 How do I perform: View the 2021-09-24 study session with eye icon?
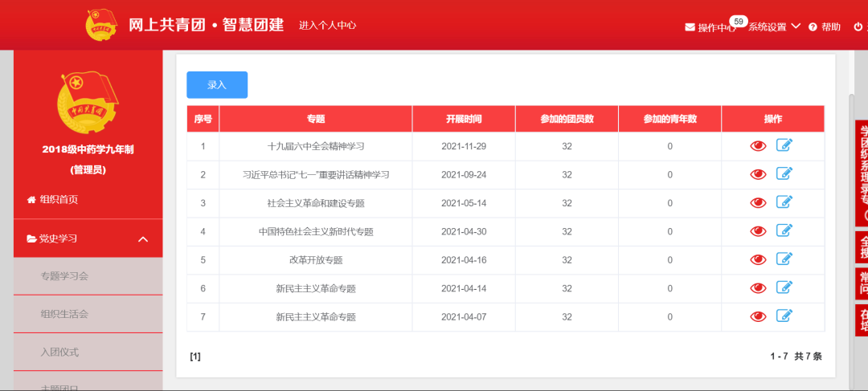757,174
